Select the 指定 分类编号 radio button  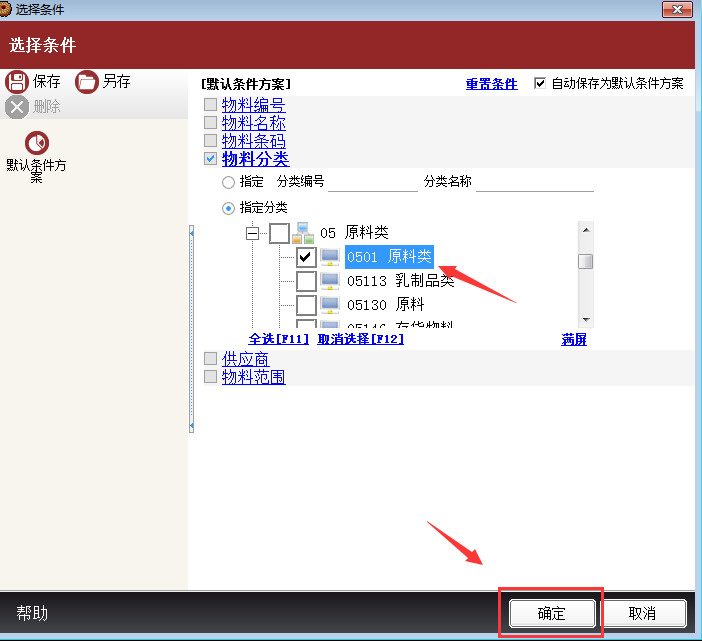228,182
